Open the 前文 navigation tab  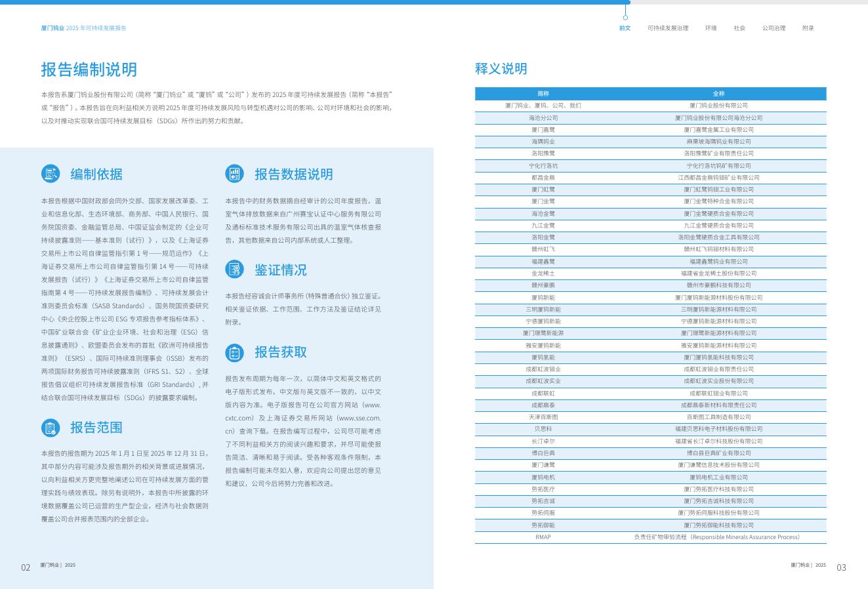pyautogui.click(x=625, y=28)
